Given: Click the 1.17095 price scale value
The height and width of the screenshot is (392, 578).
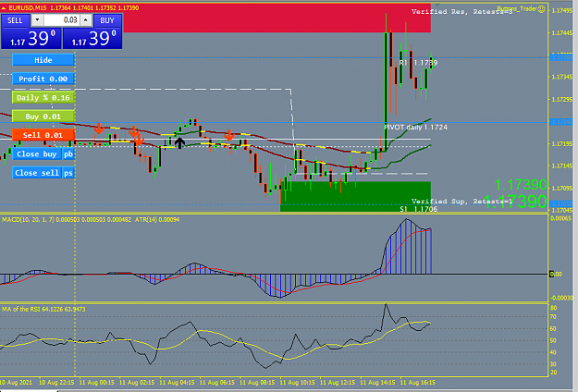Looking at the screenshot, I should 561,189.
